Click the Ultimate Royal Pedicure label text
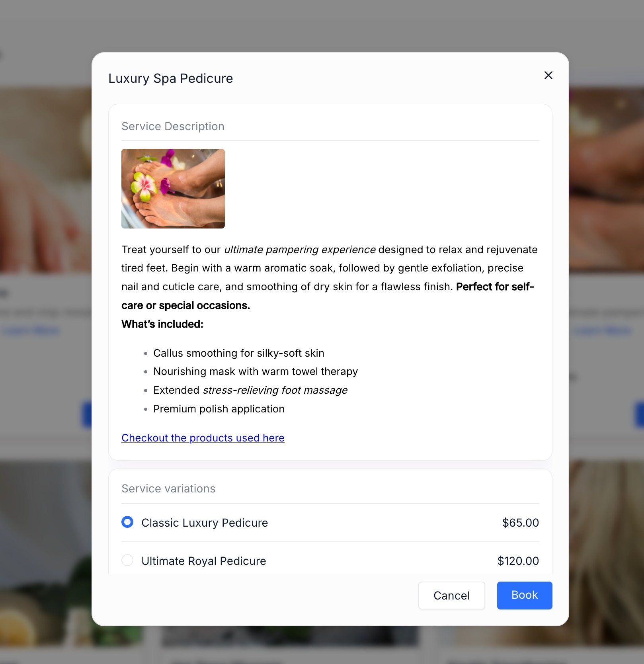644x664 pixels. pyautogui.click(x=204, y=561)
